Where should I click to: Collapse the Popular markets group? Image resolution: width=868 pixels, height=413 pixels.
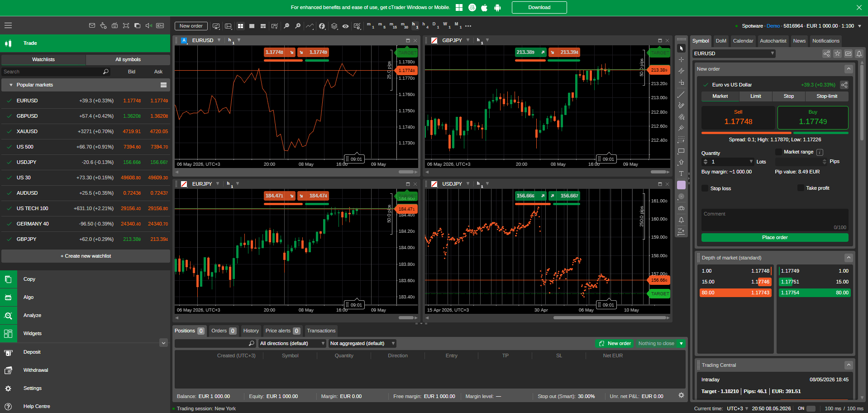coord(11,85)
